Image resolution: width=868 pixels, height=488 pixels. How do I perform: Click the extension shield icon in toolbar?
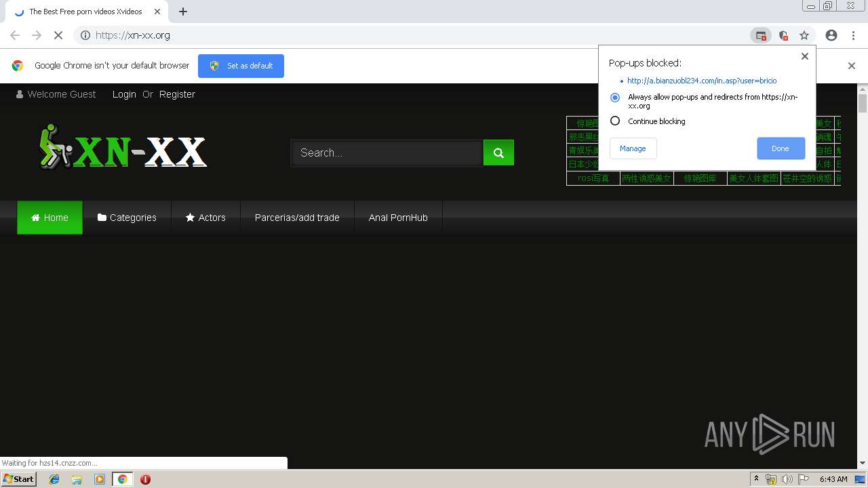[783, 35]
